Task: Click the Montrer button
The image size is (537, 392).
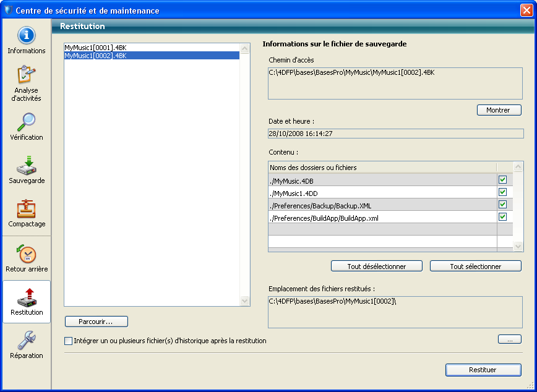Action: click(499, 110)
